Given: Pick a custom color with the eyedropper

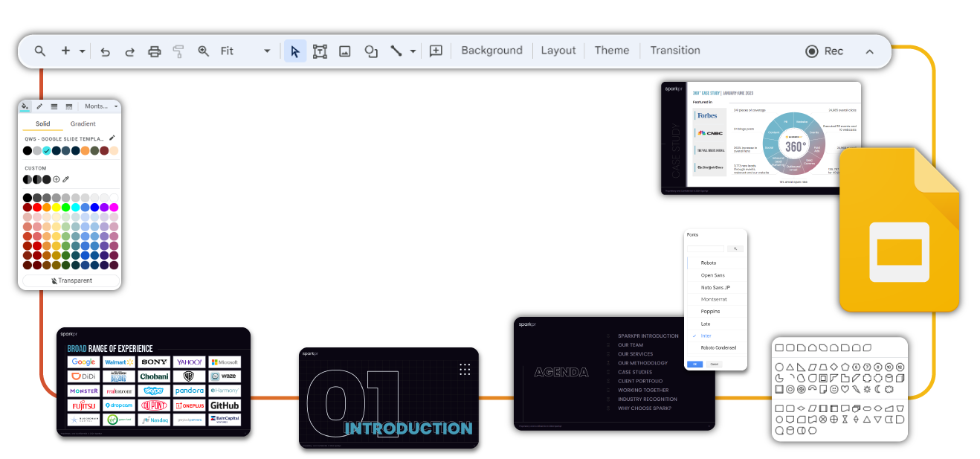Looking at the screenshot, I should click(x=66, y=179).
